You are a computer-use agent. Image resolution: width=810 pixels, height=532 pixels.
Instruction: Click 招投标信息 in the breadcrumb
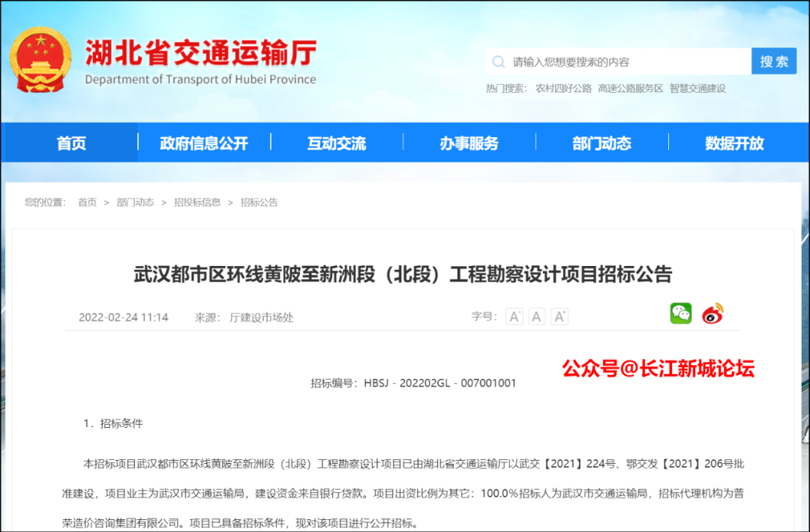coord(197,202)
